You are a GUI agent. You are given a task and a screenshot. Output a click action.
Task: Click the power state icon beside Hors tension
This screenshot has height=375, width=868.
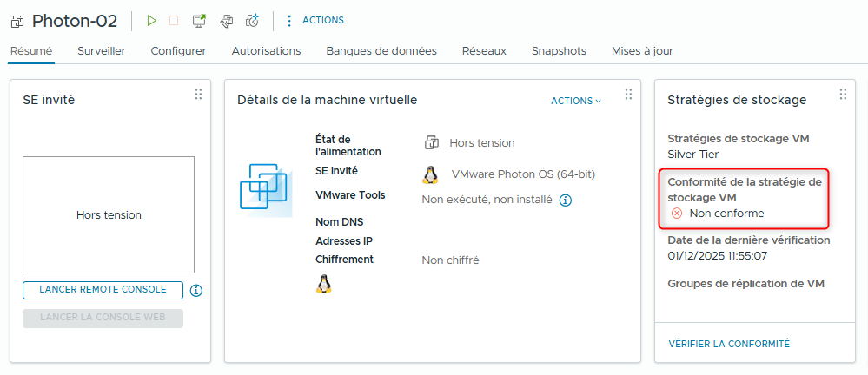tap(431, 142)
